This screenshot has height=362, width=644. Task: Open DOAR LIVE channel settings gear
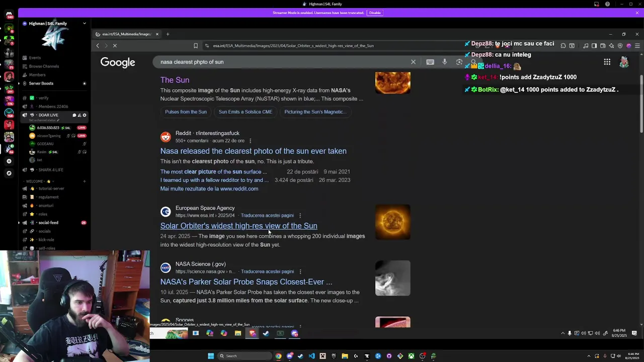pyautogui.click(x=84, y=115)
